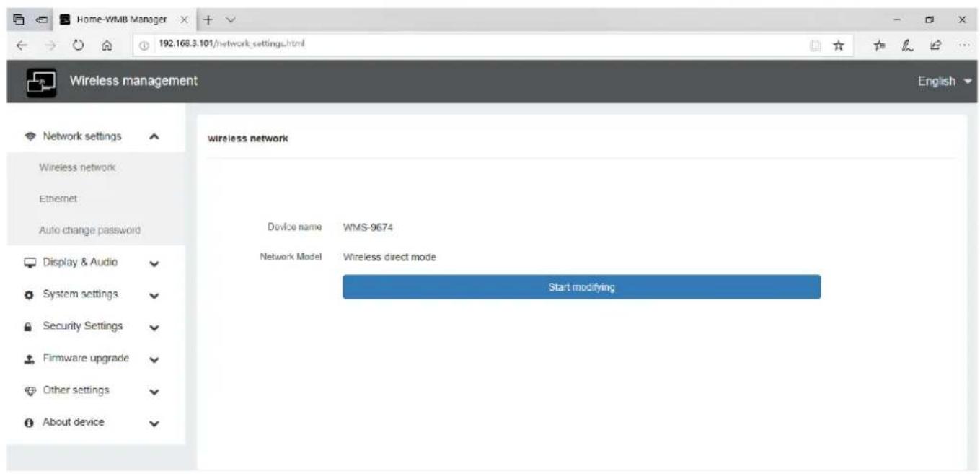This screenshot has width=980, height=474.
Task: Expand the Display & Audio chevron
Action: pos(153,264)
